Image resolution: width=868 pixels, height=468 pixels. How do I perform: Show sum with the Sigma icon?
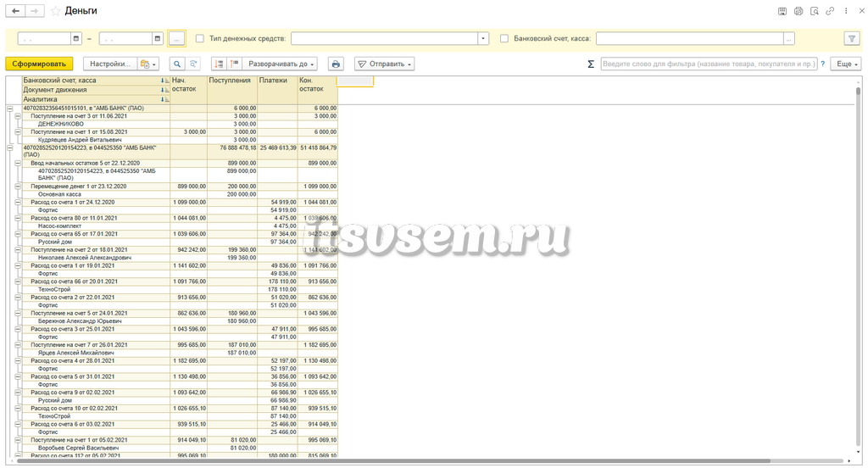pyautogui.click(x=591, y=64)
